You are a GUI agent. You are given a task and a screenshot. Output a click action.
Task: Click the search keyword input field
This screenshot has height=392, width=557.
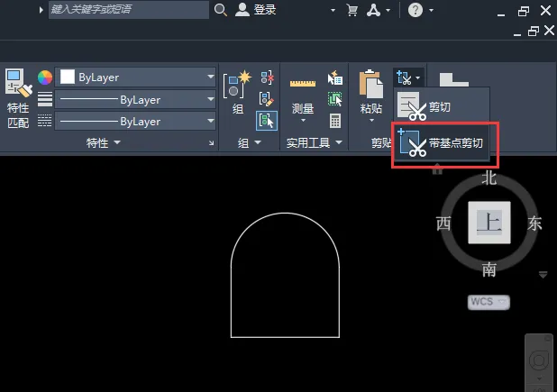[x=129, y=10]
